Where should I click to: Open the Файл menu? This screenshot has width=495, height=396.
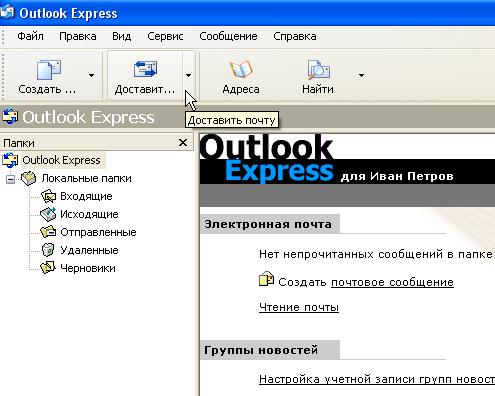30,36
